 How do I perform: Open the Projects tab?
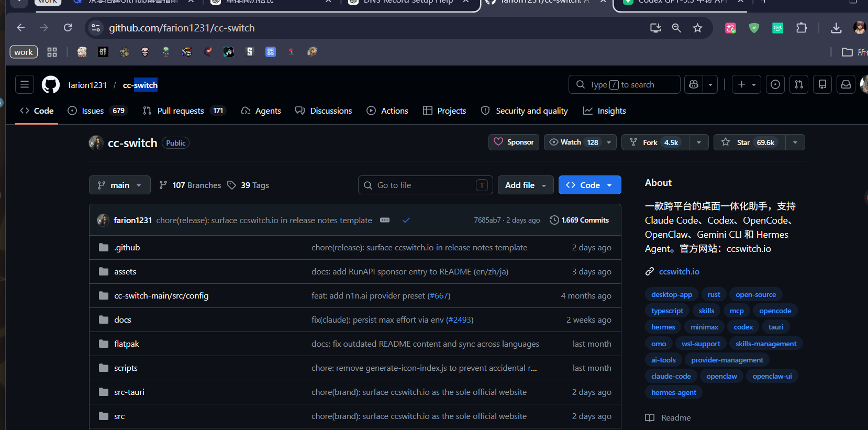click(x=444, y=111)
